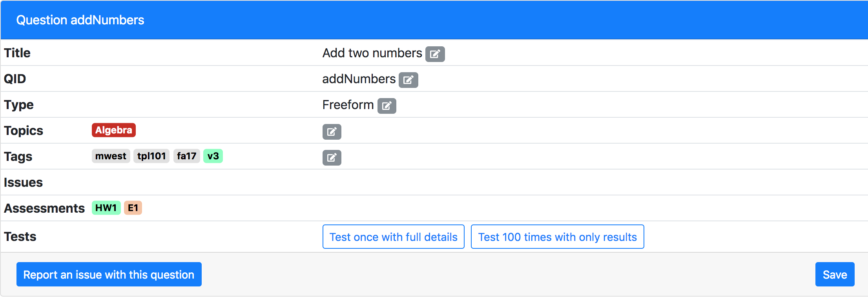868x299 pixels.
Task: Open the E1 assessment badge
Action: pos(133,208)
